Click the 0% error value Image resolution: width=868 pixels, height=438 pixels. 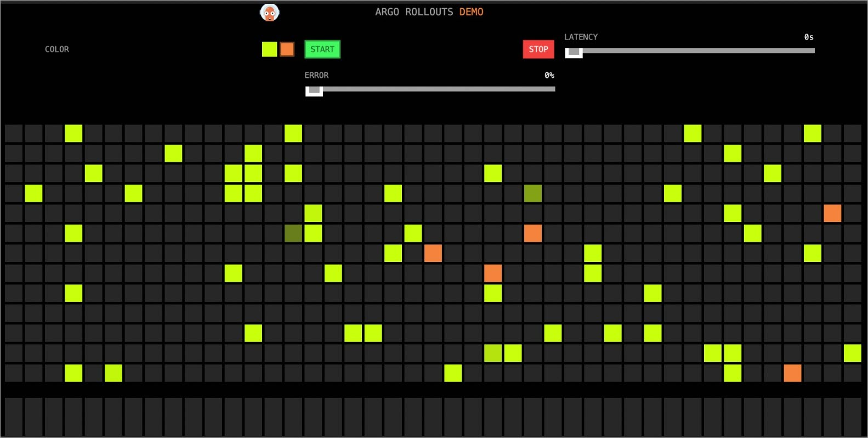click(x=549, y=75)
